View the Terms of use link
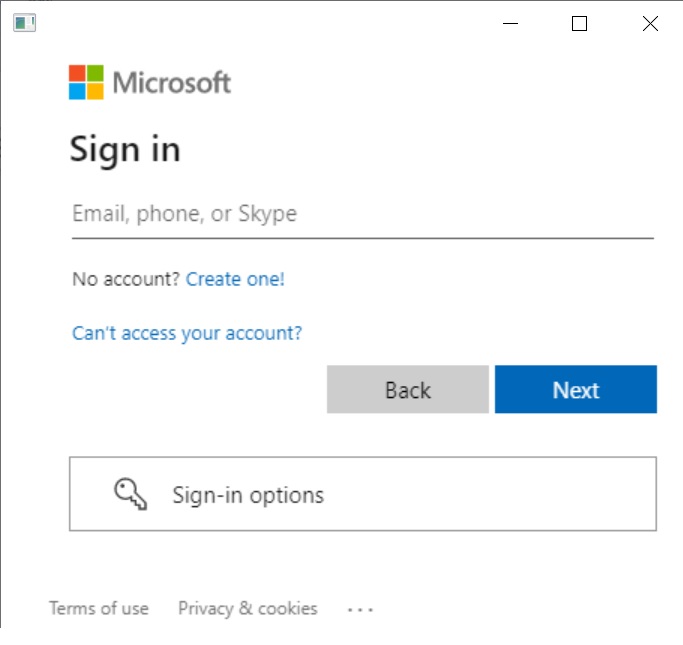 pos(99,608)
